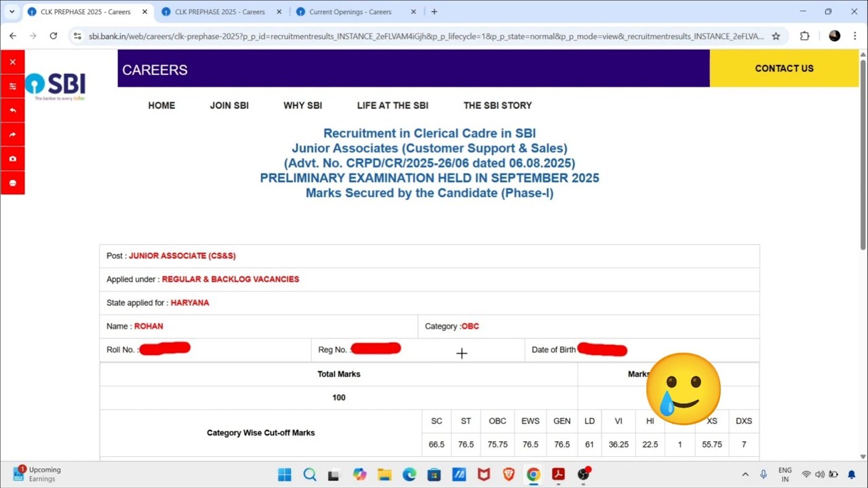Click the SBI logo

pos(56,86)
